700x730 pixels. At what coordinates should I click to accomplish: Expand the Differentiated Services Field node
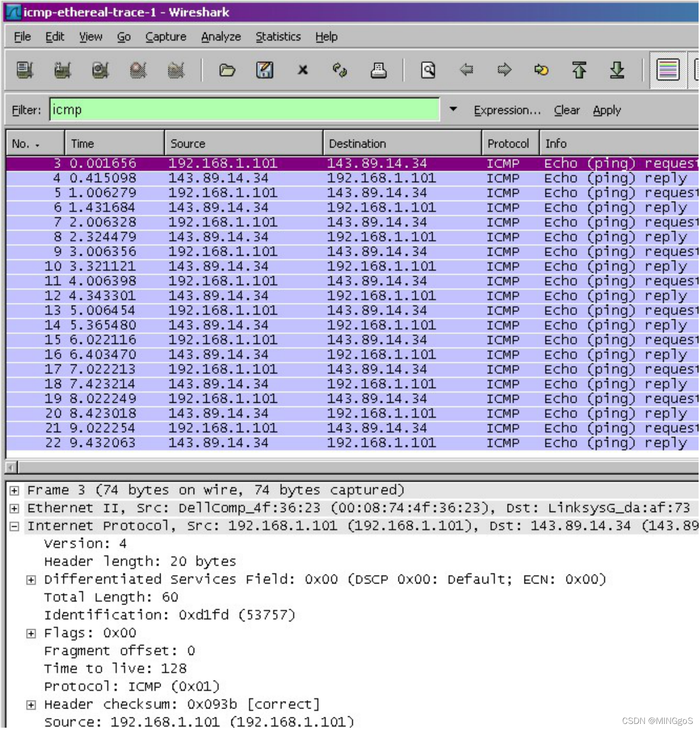[x=31, y=581]
